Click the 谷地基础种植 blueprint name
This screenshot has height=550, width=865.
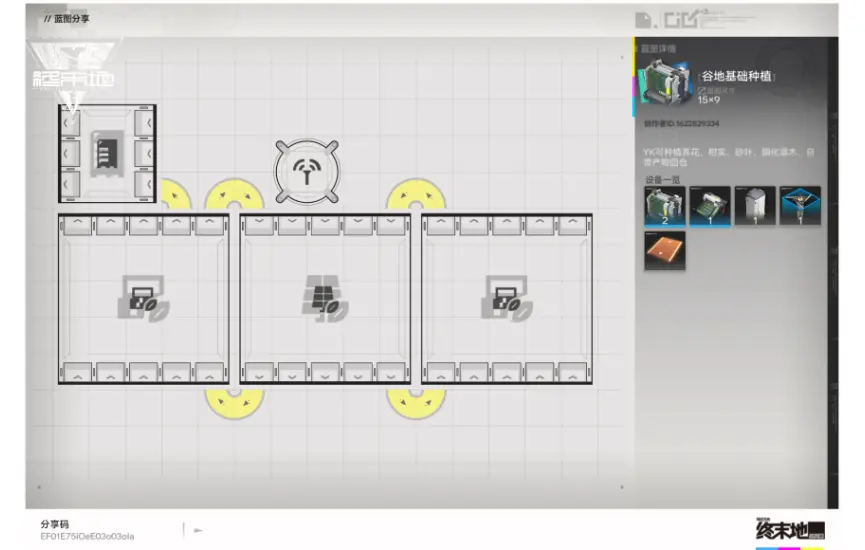tap(736, 76)
